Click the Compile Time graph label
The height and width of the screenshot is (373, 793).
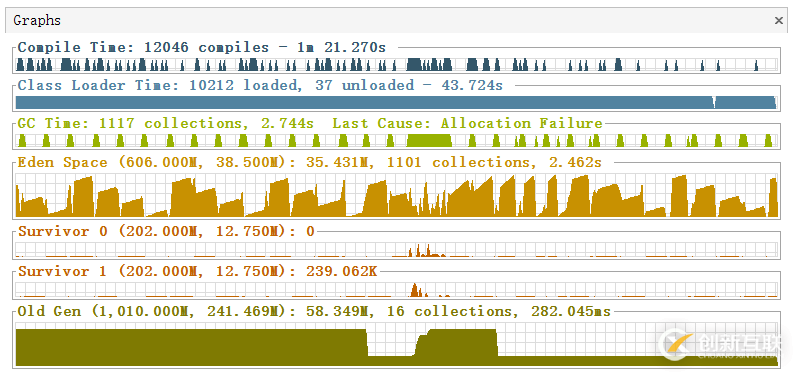point(202,48)
